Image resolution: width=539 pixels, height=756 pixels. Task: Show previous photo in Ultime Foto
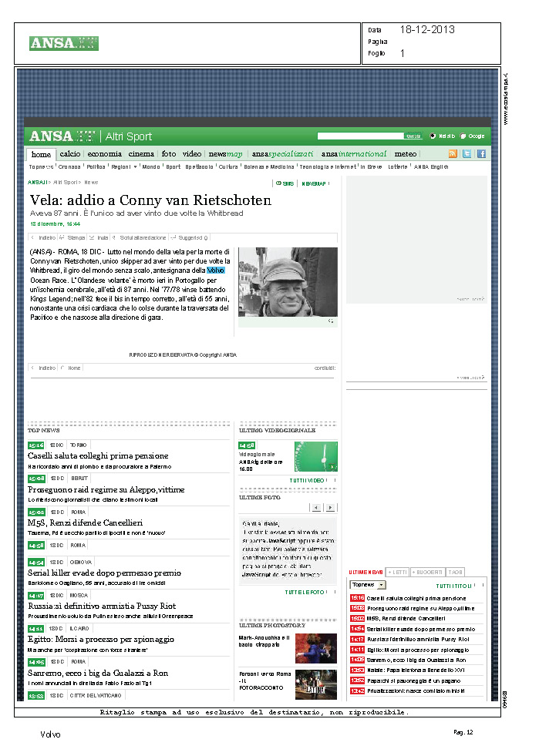315,507
